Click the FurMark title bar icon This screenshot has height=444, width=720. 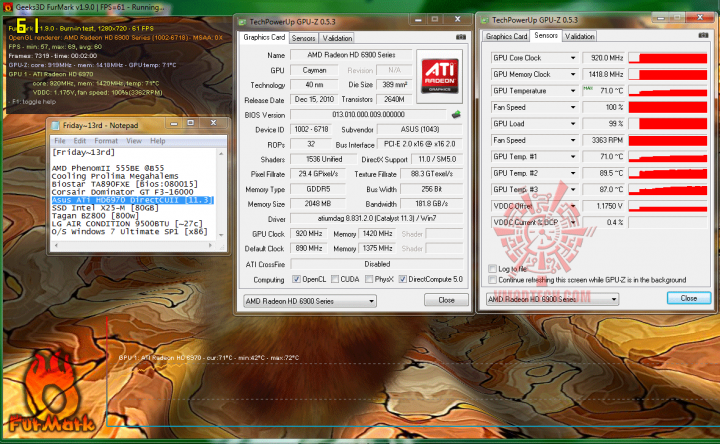[x=7, y=7]
